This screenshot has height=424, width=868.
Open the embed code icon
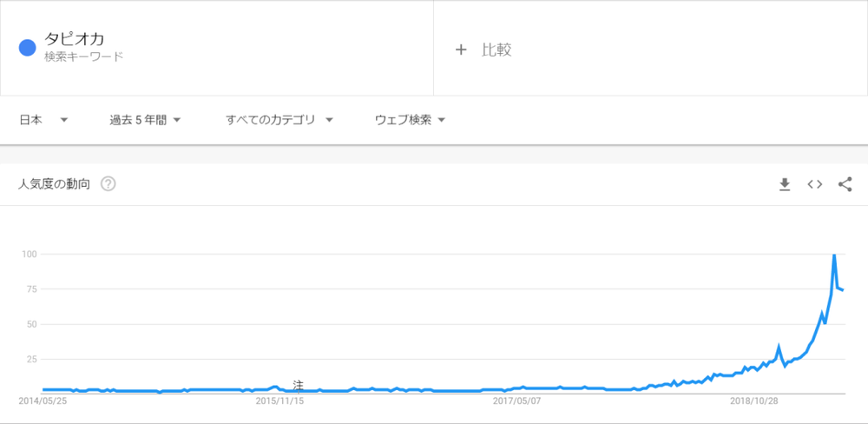(815, 184)
